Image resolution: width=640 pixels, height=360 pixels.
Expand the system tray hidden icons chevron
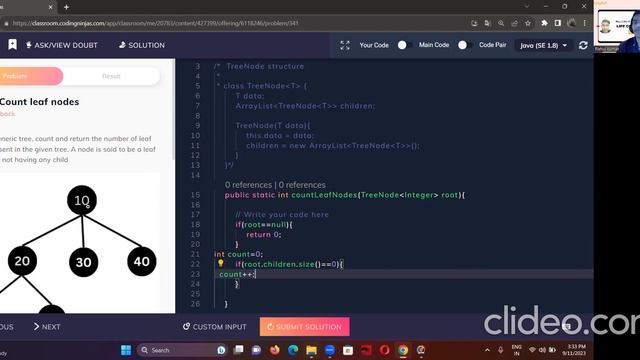click(x=487, y=350)
